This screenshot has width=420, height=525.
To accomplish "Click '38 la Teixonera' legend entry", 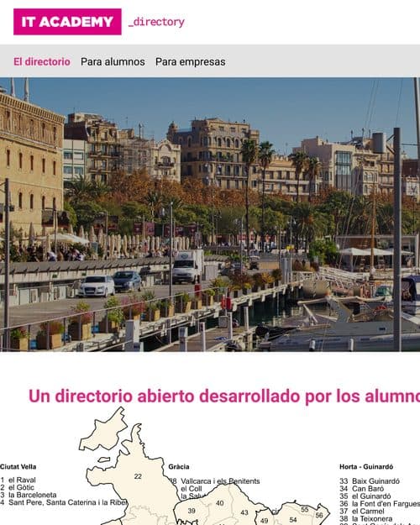I will point(365,518).
